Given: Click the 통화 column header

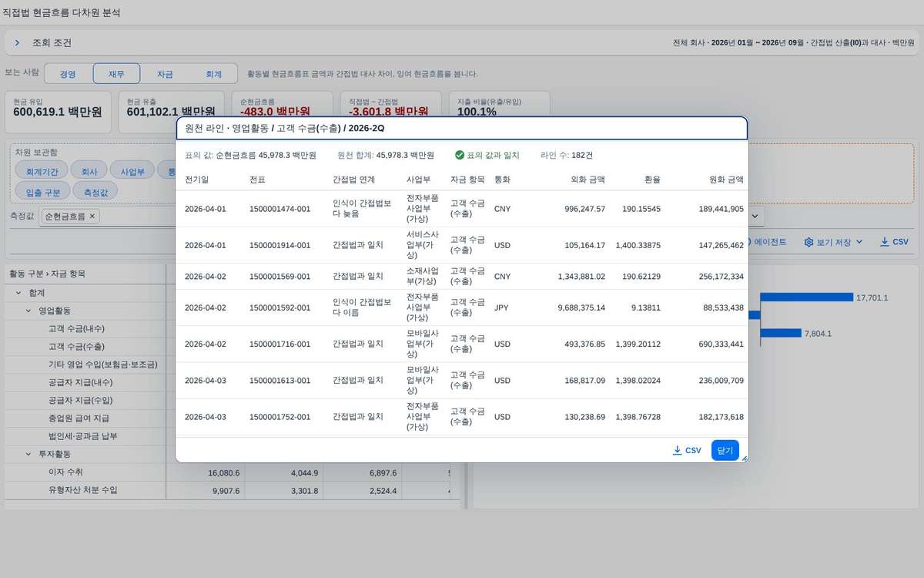Looking at the screenshot, I should click(502, 179).
